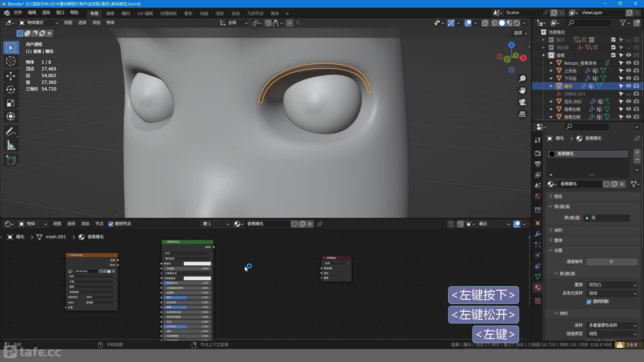Open the 槽 1 slot dropdown
644x362 pixels.
point(216,224)
